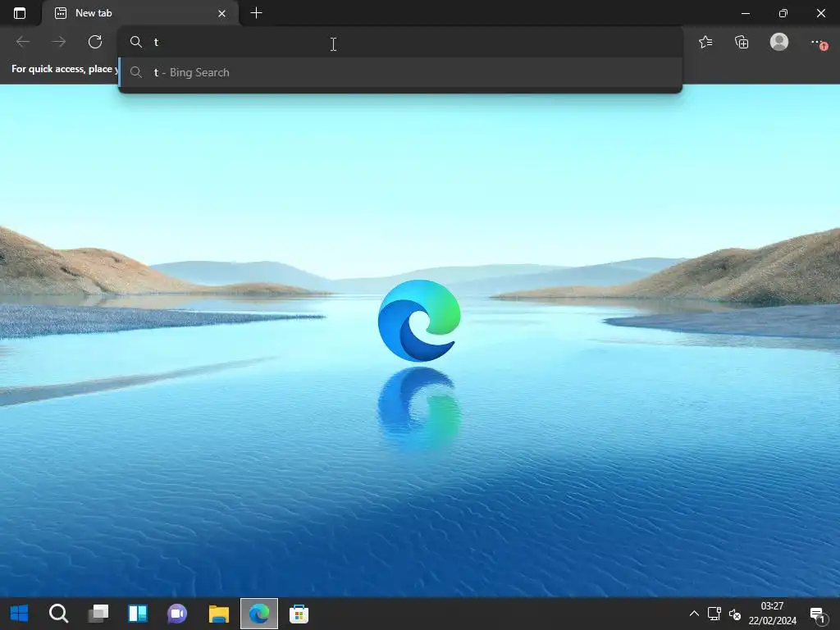This screenshot has width=840, height=630.
Task: Minimize the Edge window
Action: pyautogui.click(x=745, y=13)
